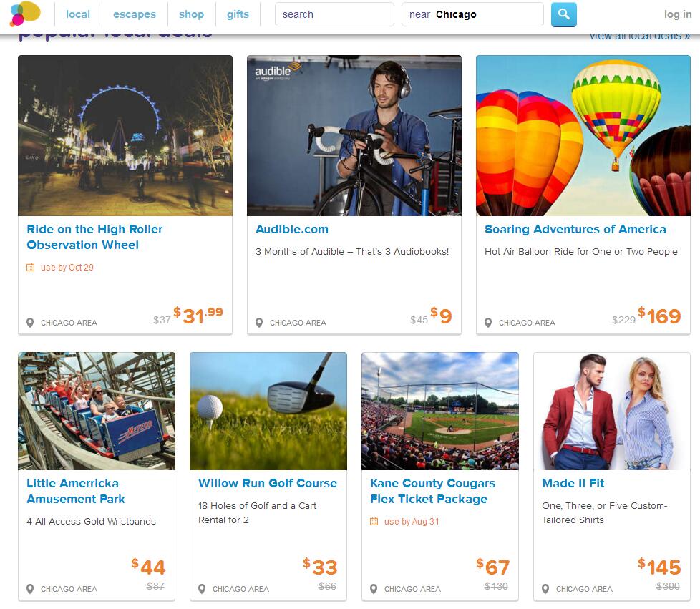The height and width of the screenshot is (609, 700).
Task: Open Willow Run Golf Course title
Action: tap(268, 483)
